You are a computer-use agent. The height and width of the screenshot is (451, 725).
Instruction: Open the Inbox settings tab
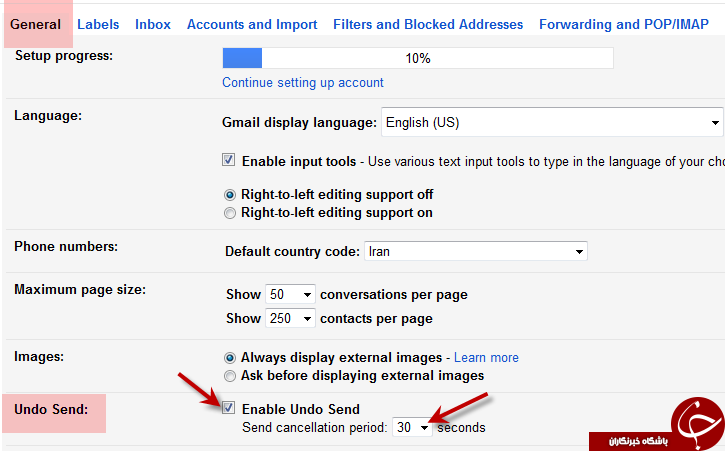point(153,25)
